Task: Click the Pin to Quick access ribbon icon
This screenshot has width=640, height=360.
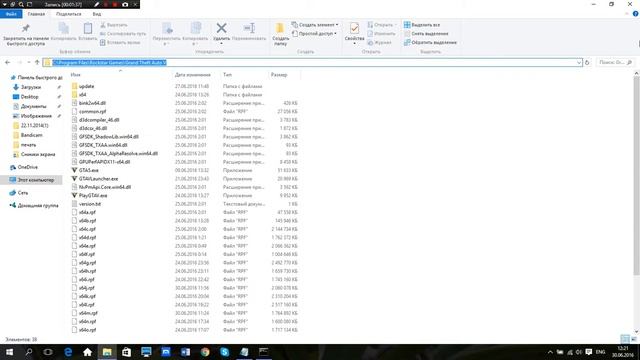Action: click(x=25, y=28)
